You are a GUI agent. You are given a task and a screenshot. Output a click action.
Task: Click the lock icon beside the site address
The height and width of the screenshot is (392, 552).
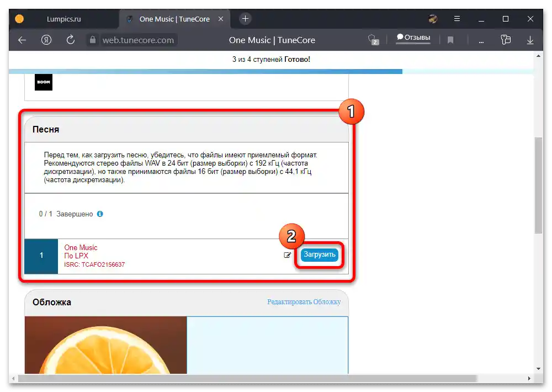click(93, 40)
